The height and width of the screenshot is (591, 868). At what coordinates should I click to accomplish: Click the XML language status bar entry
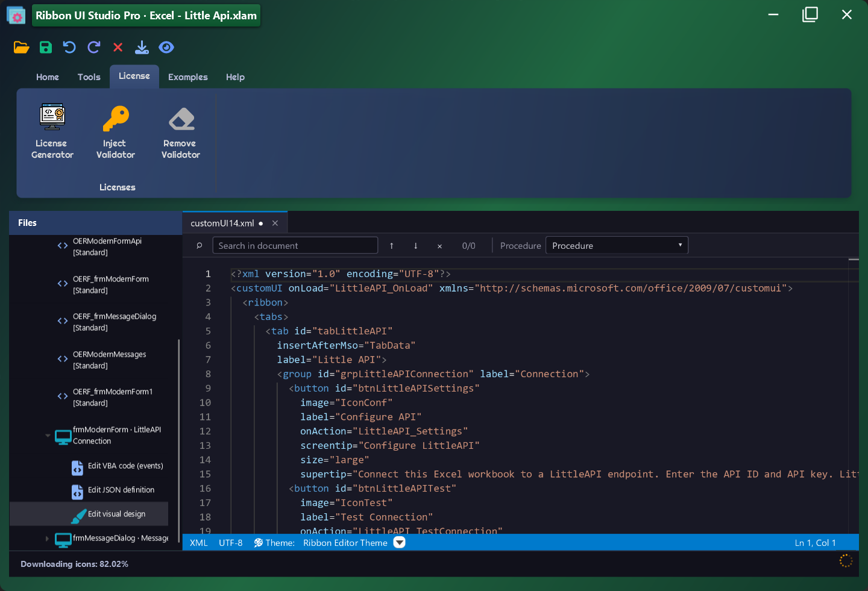pyautogui.click(x=199, y=543)
